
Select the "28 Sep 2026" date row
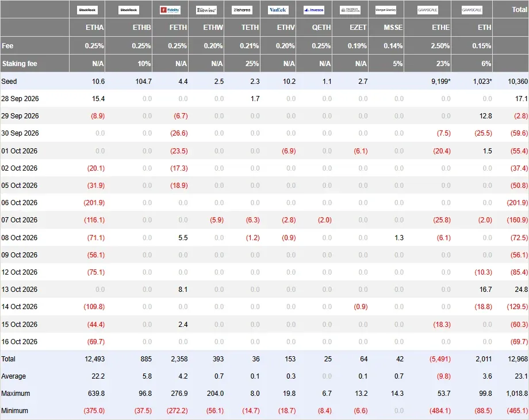(x=264, y=98)
